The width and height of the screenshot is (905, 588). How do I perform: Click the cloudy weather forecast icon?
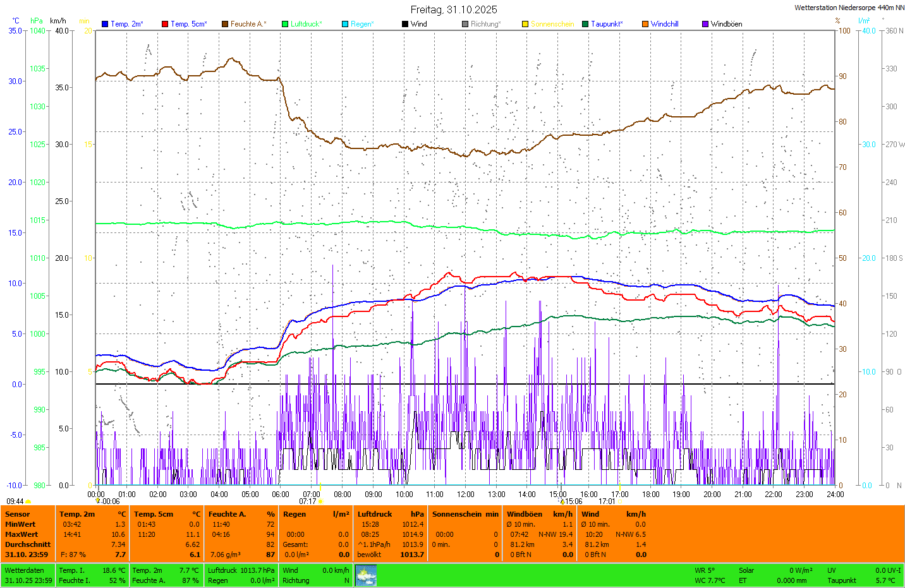pyautogui.click(x=366, y=575)
